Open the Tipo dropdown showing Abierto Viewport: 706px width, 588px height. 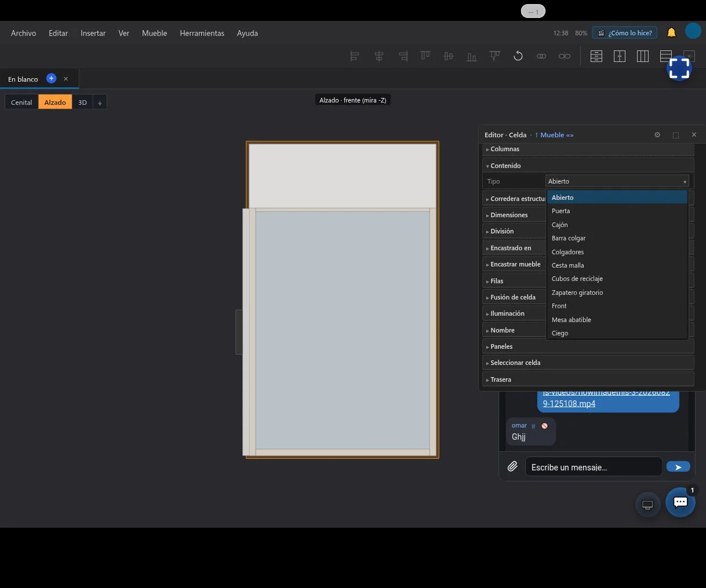click(x=617, y=181)
